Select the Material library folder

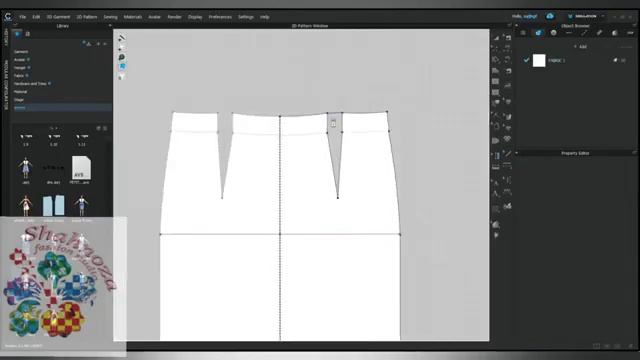20,92
